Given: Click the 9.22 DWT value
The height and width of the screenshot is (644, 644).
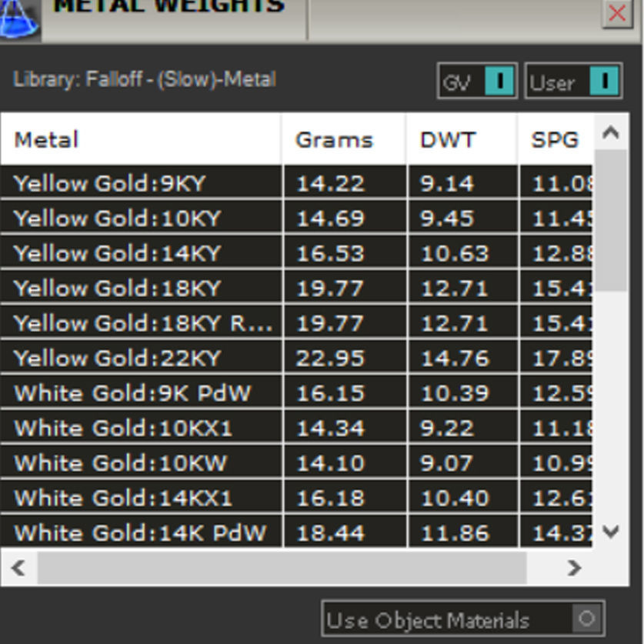Looking at the screenshot, I should tap(447, 429).
